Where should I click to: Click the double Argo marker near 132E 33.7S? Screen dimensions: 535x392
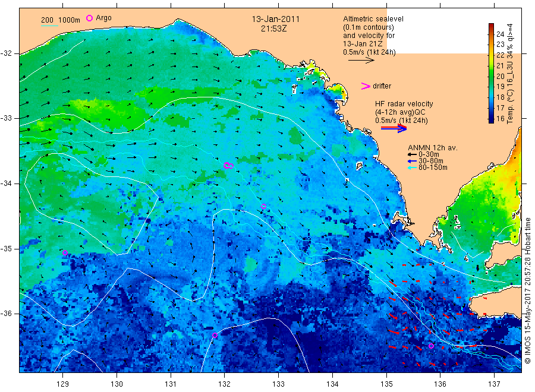(228, 166)
